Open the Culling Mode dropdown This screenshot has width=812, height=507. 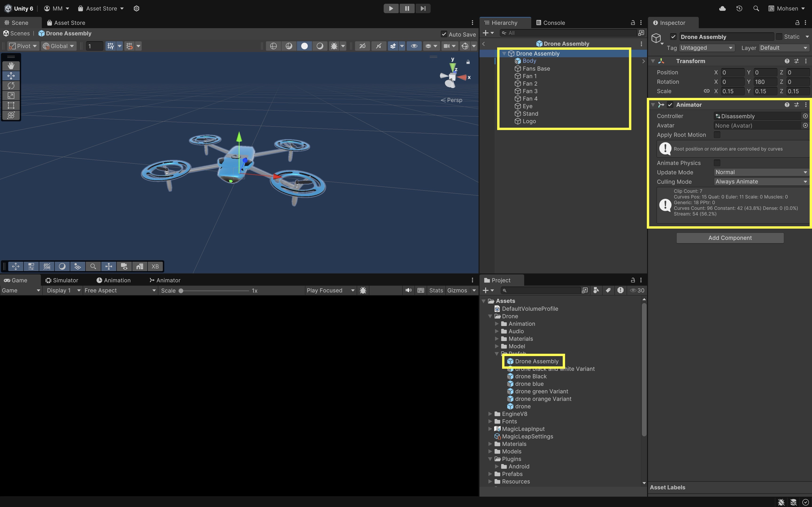[x=761, y=181]
